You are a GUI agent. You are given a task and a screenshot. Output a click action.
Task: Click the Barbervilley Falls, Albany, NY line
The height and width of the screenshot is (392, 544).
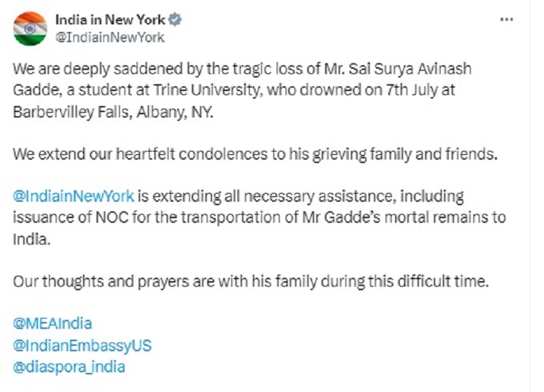point(113,112)
